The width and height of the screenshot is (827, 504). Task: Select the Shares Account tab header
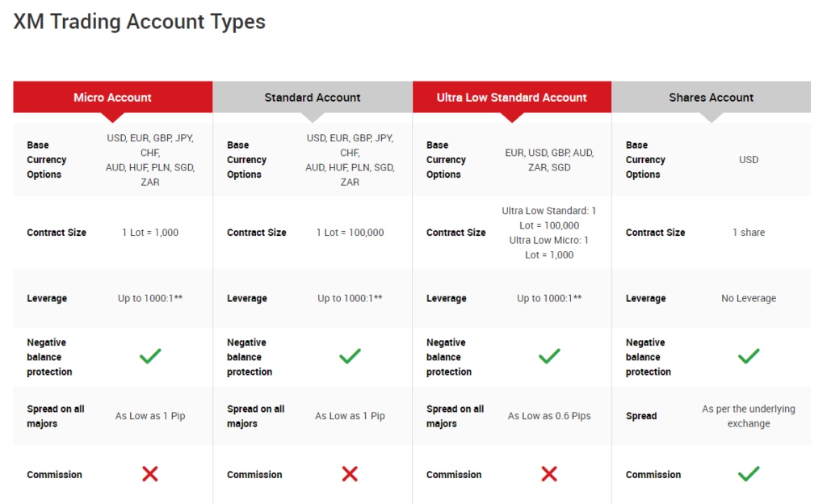coord(711,97)
